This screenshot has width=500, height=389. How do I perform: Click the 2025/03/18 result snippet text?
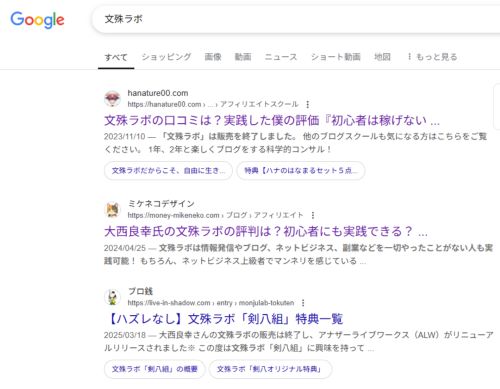coord(299,341)
